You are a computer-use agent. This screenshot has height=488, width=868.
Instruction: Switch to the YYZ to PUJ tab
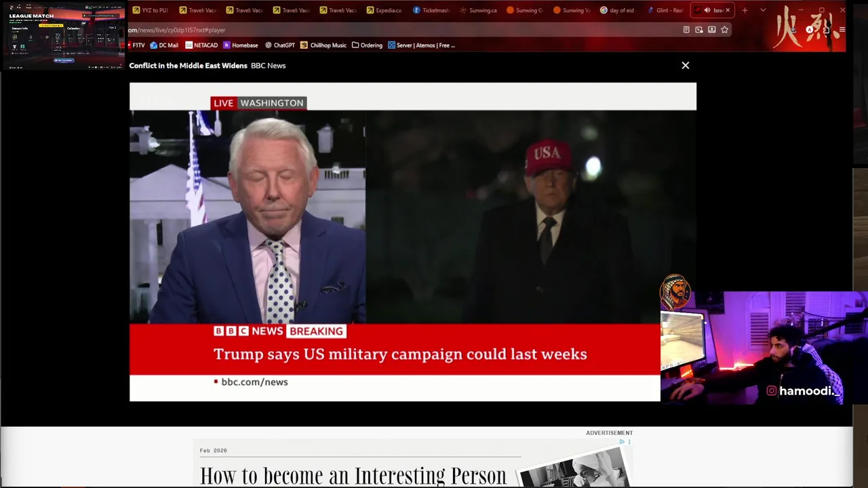point(151,10)
